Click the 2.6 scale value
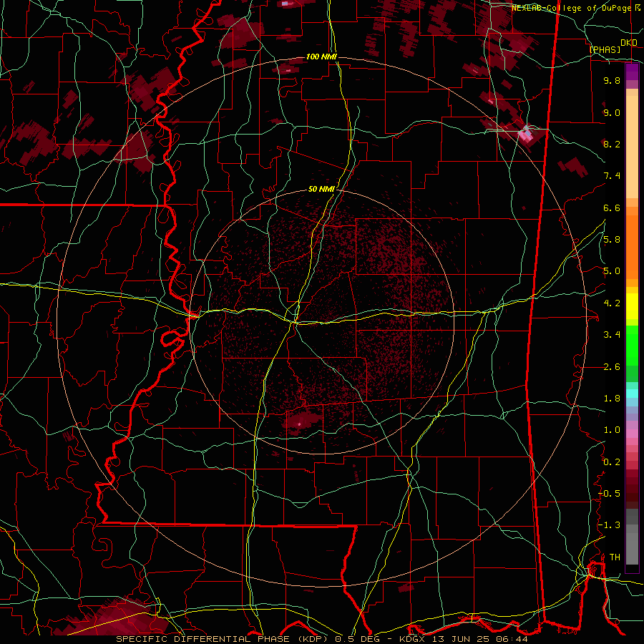This screenshot has width=644, height=644. click(x=612, y=367)
